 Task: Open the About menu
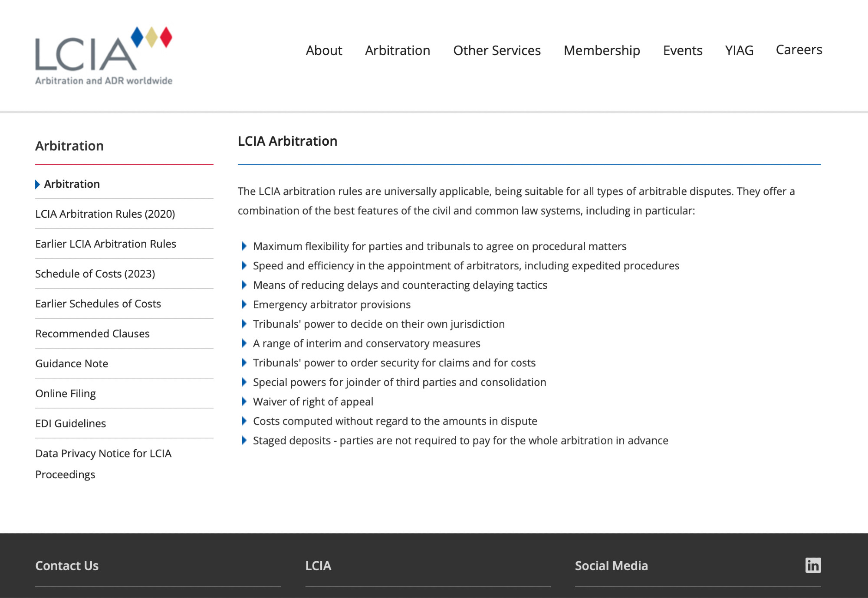(324, 50)
